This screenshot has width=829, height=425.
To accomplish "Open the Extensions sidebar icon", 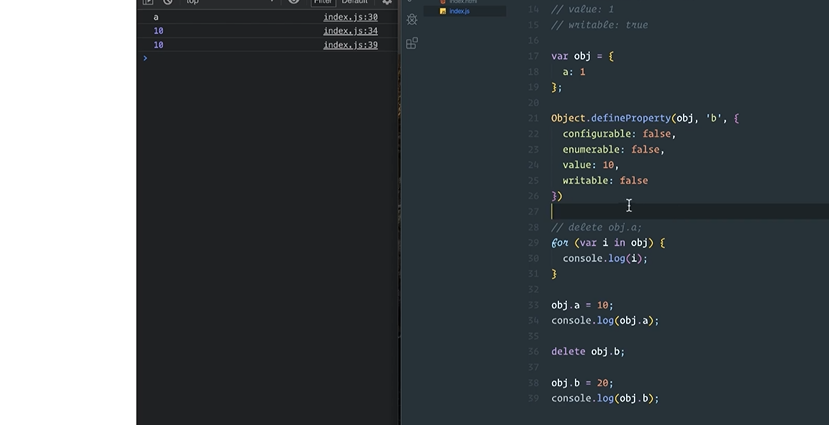I will pos(412,43).
